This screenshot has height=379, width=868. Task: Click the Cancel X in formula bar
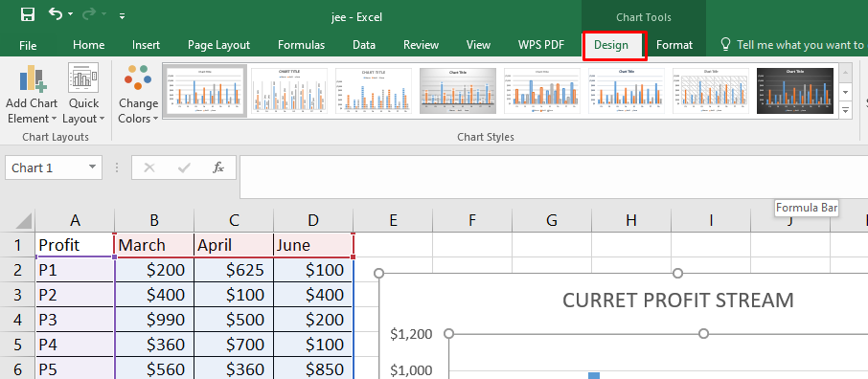[148, 167]
